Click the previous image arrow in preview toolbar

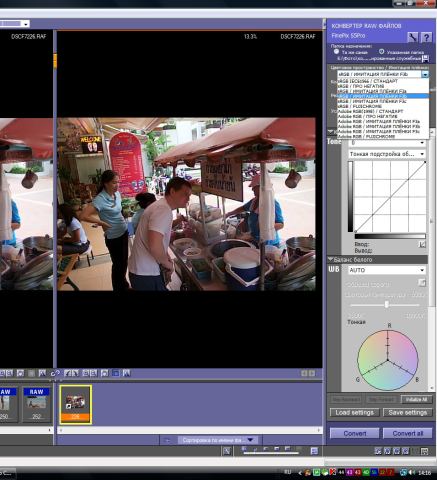pyautogui.click(x=304, y=373)
